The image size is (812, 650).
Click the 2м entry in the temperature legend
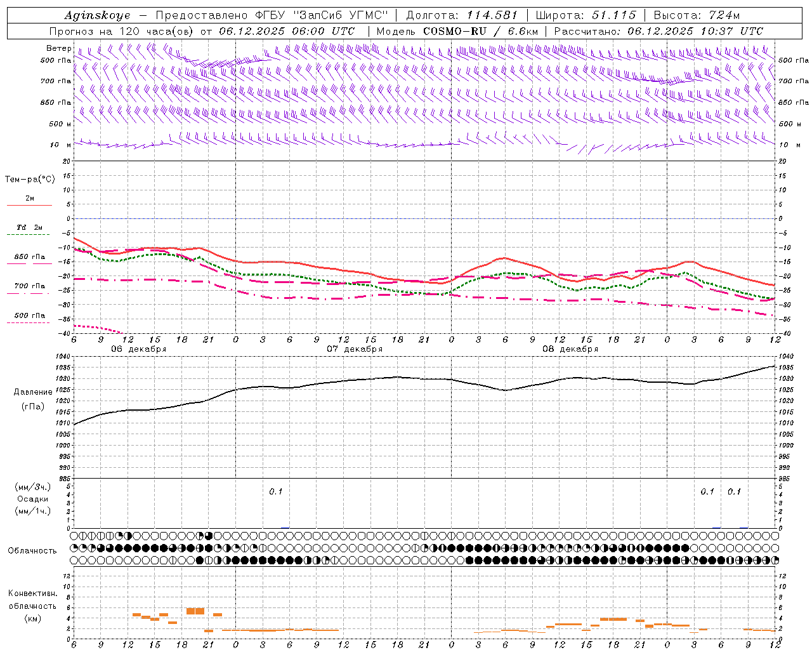[30, 198]
